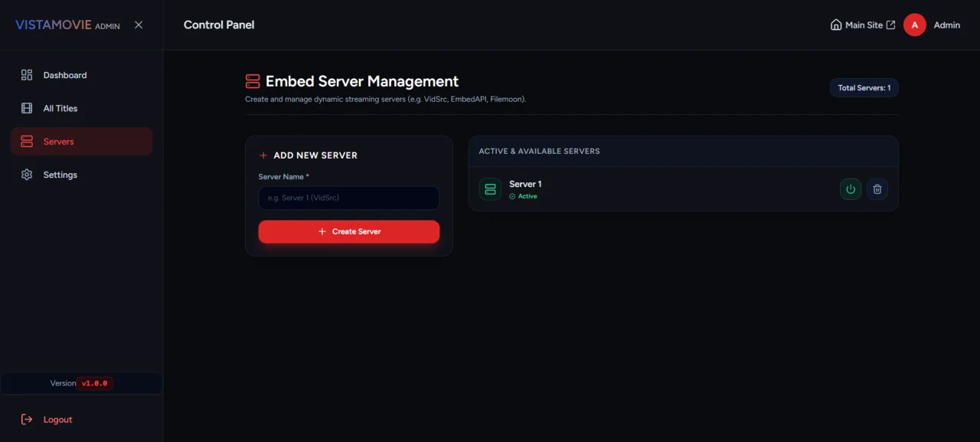Click the Embed Server Management heading
This screenshot has width=980, height=442.
tap(362, 81)
